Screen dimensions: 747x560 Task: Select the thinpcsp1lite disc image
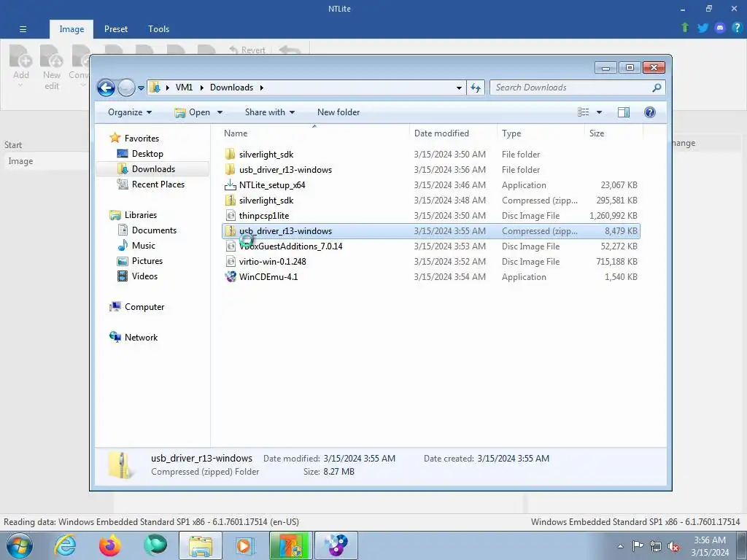point(430,216)
